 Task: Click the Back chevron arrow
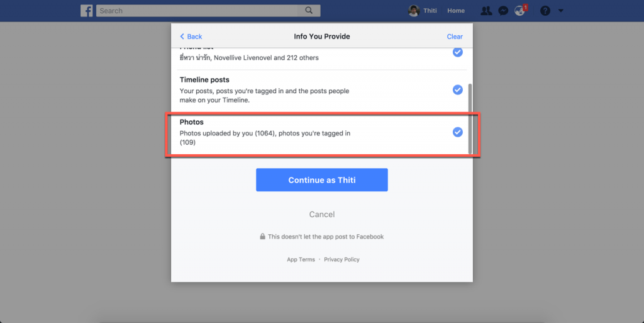click(182, 36)
